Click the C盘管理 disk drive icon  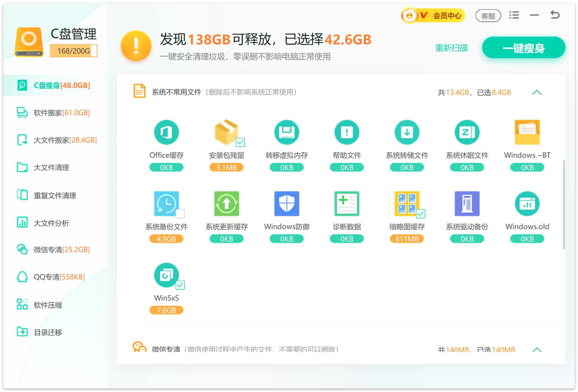pyautogui.click(x=29, y=42)
